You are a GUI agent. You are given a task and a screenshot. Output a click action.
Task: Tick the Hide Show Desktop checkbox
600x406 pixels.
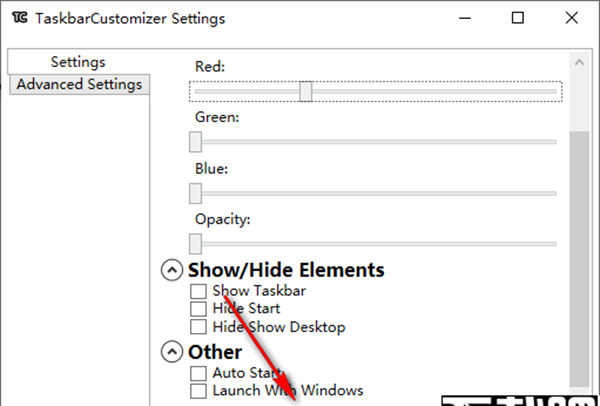(198, 327)
